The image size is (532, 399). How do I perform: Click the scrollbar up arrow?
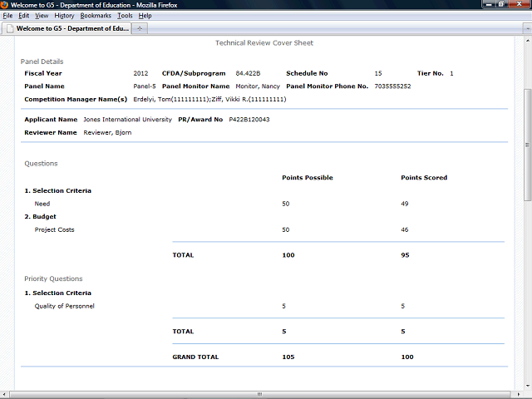pos(527,42)
